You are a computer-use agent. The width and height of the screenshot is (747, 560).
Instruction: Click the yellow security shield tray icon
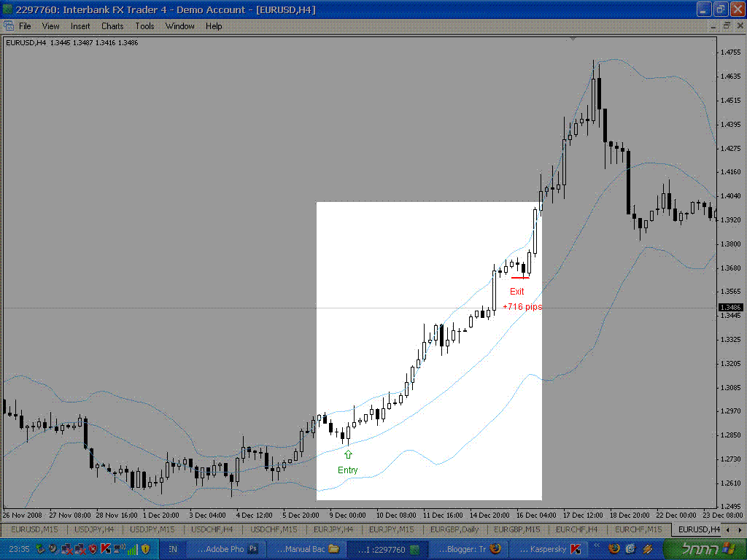point(145,549)
